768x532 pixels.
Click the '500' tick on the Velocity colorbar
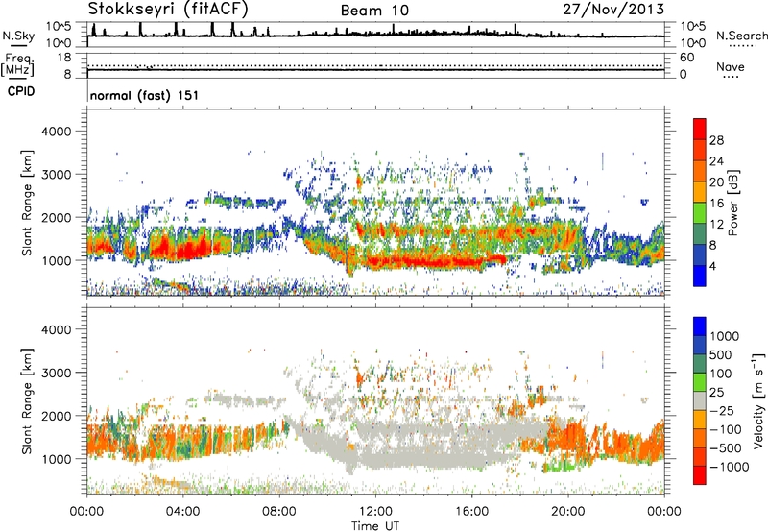pyautogui.click(x=721, y=355)
